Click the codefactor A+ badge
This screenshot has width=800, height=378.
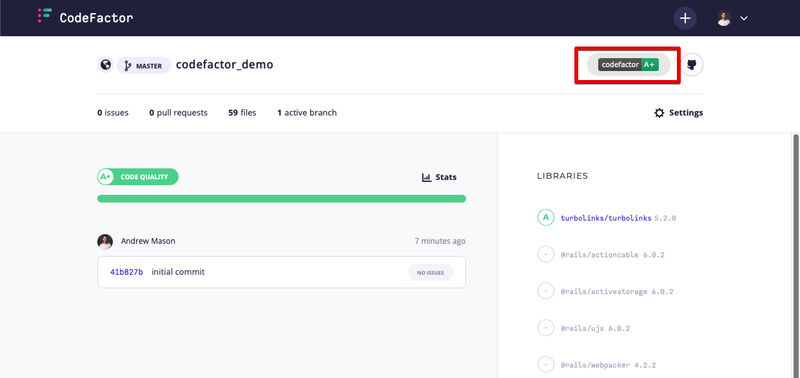(628, 65)
